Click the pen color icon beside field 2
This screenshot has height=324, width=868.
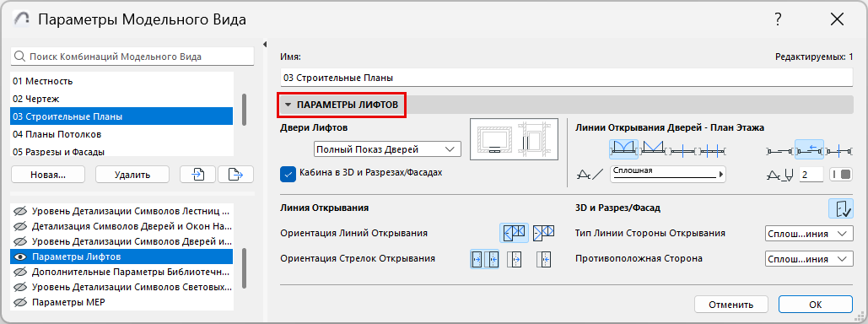(781, 175)
